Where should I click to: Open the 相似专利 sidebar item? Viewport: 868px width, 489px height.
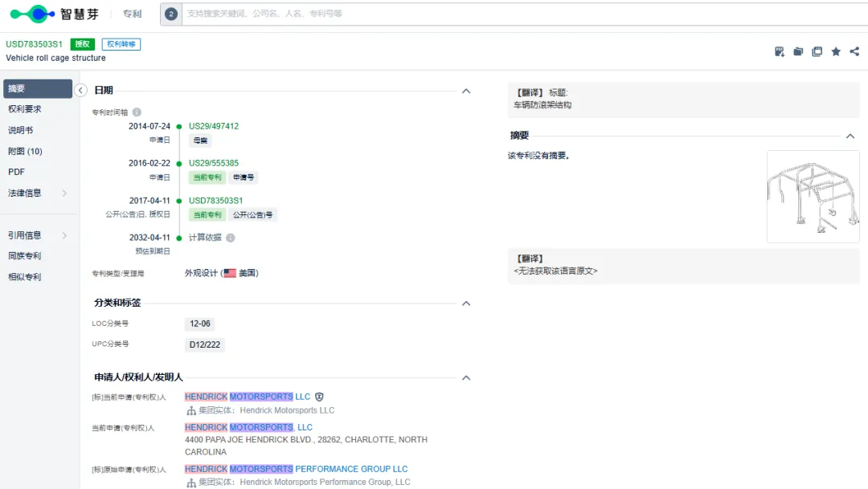pyautogui.click(x=24, y=276)
